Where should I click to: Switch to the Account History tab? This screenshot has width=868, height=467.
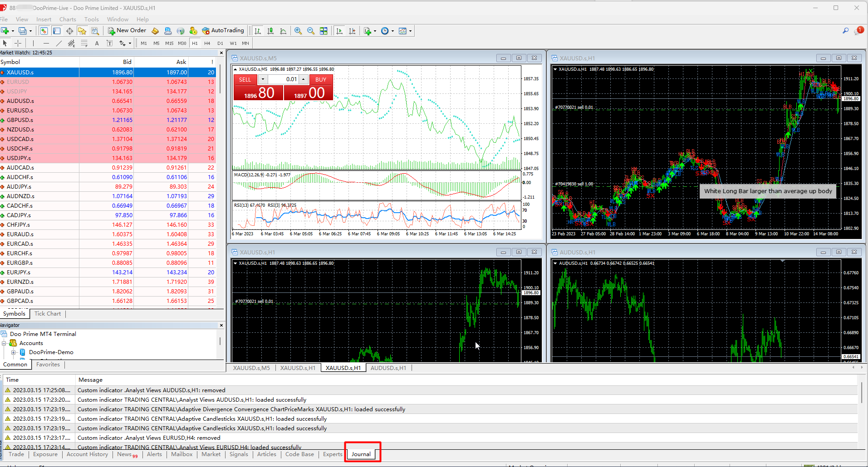[87, 454]
